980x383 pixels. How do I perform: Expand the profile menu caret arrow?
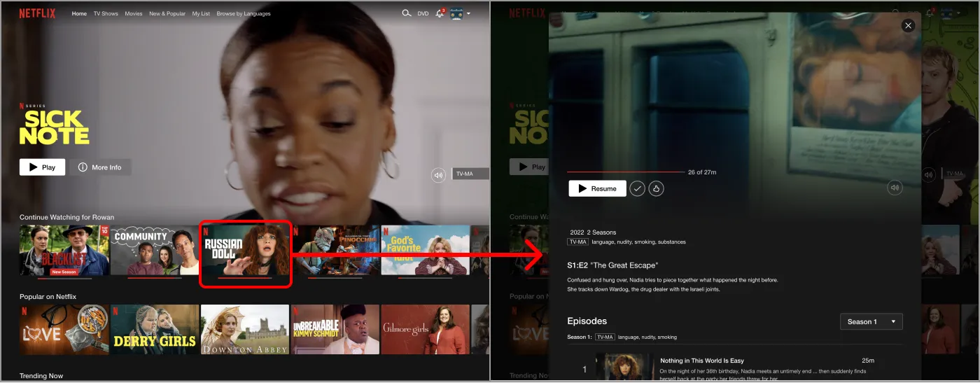click(x=468, y=13)
